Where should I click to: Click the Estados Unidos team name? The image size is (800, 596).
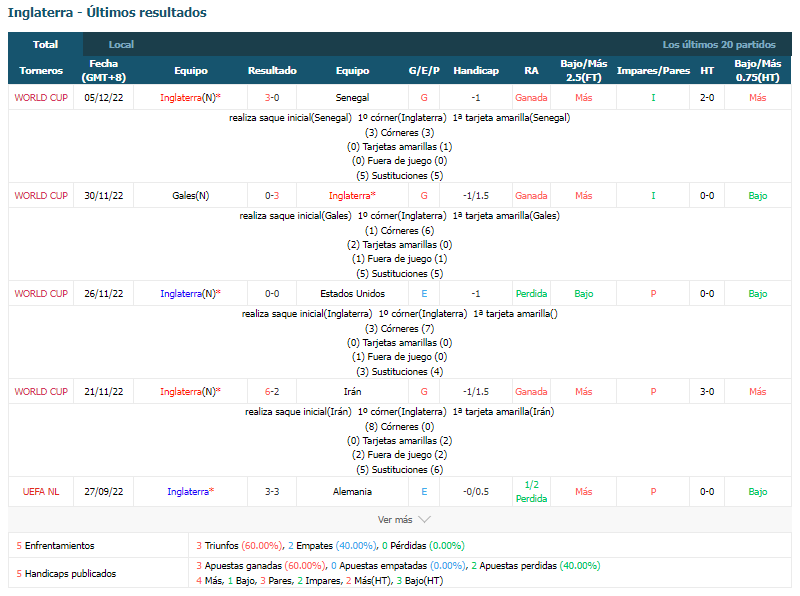pos(352,293)
